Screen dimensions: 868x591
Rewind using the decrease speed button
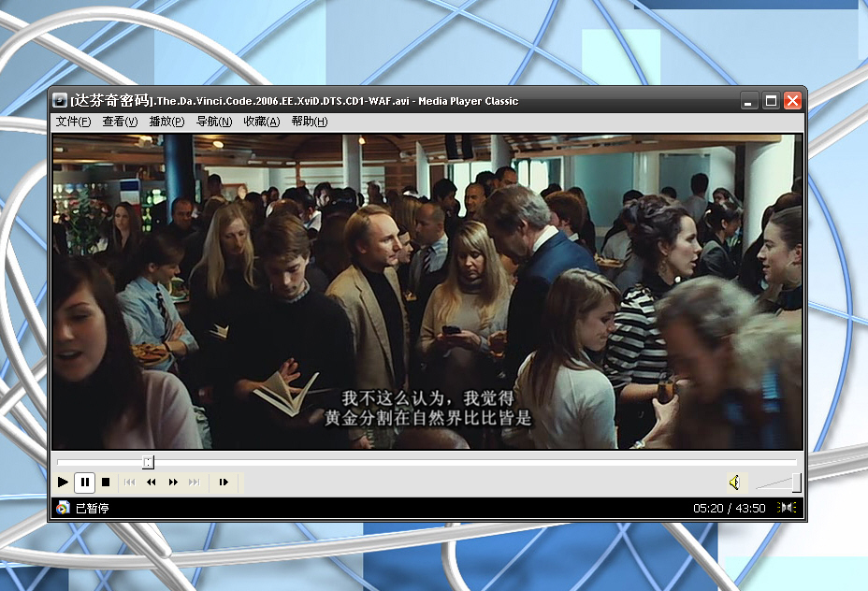click(x=152, y=482)
